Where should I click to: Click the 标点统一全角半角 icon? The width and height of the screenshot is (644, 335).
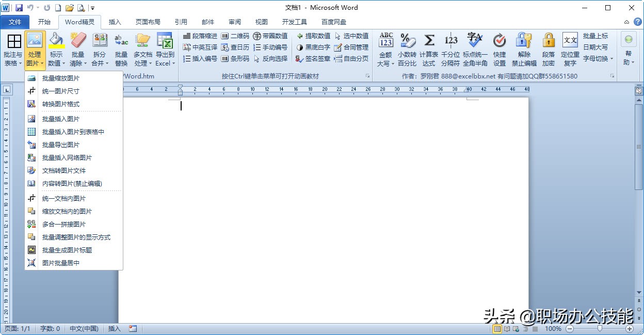[475, 50]
